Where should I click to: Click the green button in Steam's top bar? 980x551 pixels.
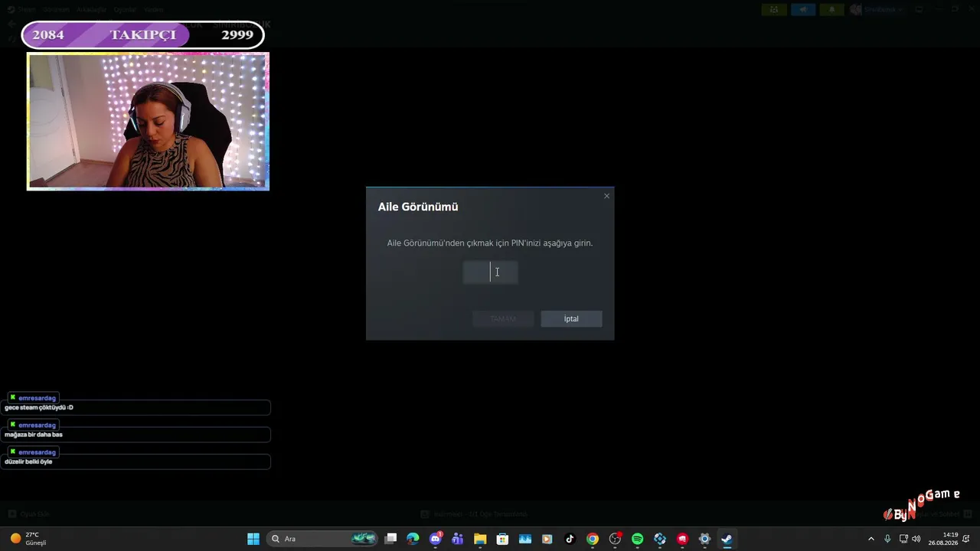click(774, 9)
